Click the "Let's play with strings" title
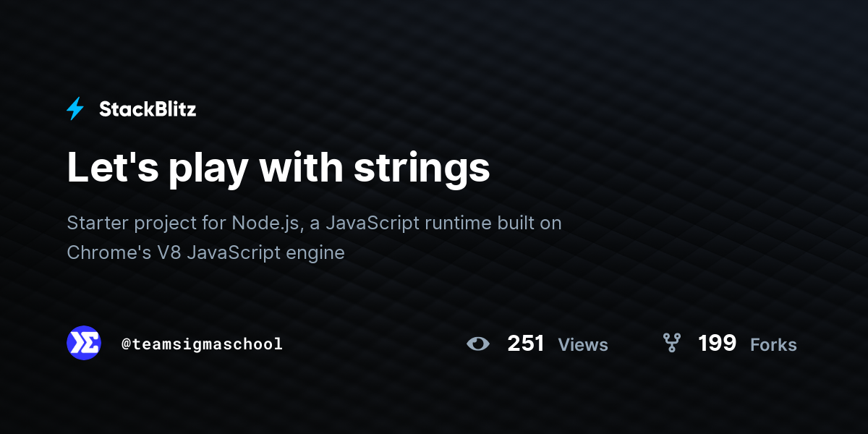 [278, 167]
